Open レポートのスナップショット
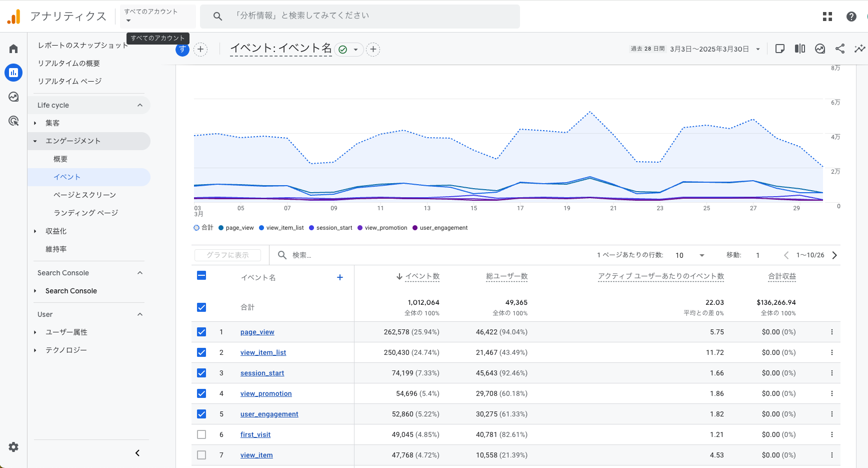Viewport: 868px width, 468px height. (x=83, y=45)
